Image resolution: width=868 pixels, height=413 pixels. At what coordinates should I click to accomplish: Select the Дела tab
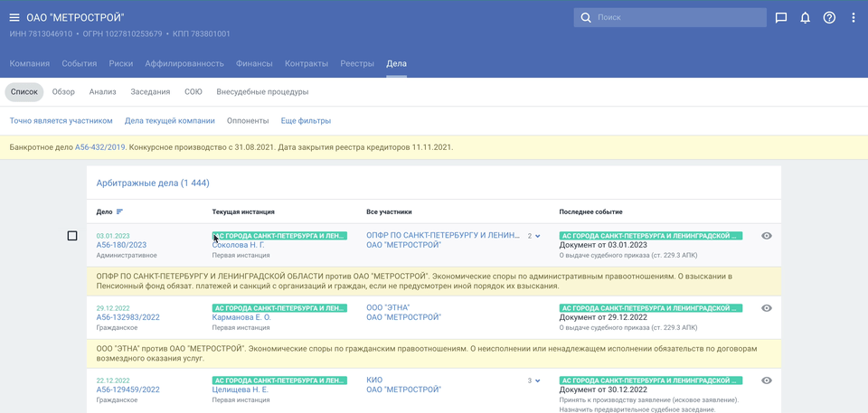point(396,63)
